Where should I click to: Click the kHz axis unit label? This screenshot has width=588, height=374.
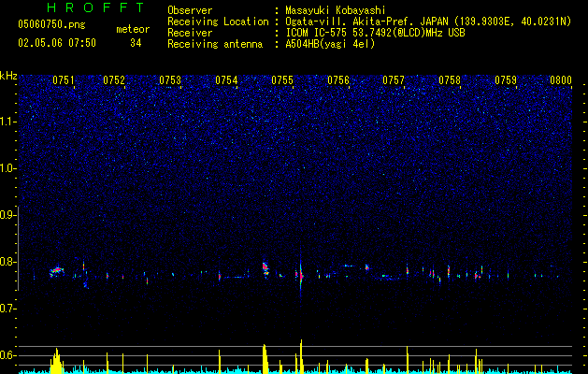click(x=8, y=76)
